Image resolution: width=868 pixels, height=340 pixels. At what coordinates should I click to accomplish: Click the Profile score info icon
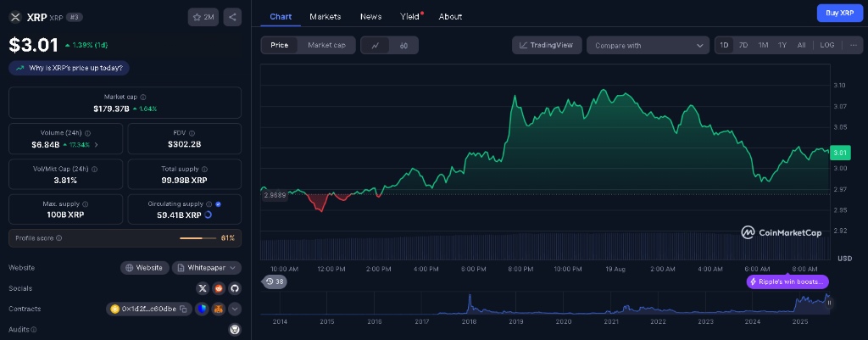coord(59,238)
